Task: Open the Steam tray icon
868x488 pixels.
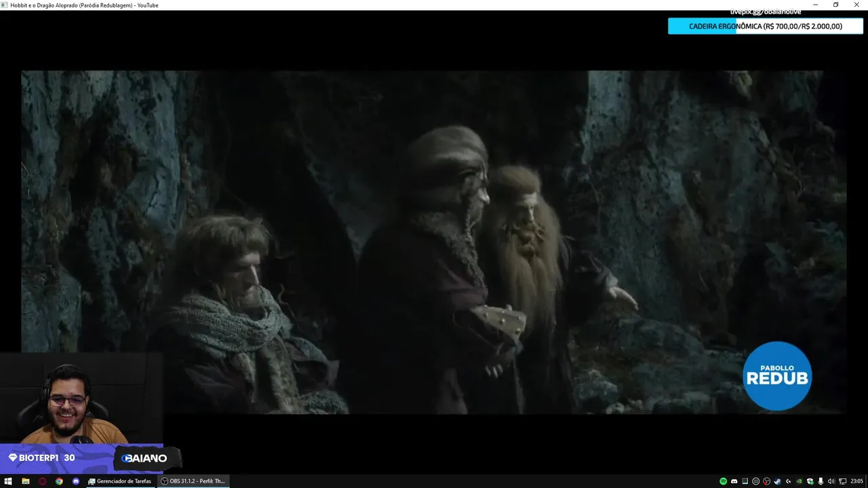Action: point(777,481)
